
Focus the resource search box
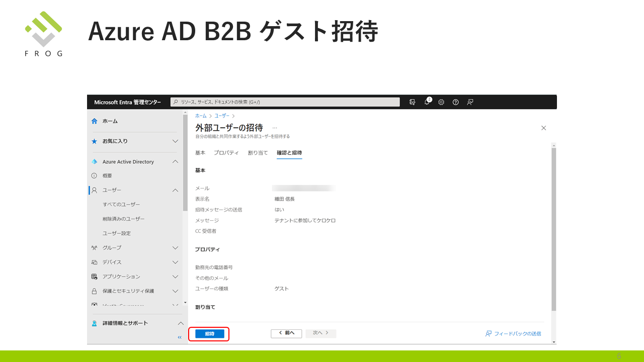(285, 102)
